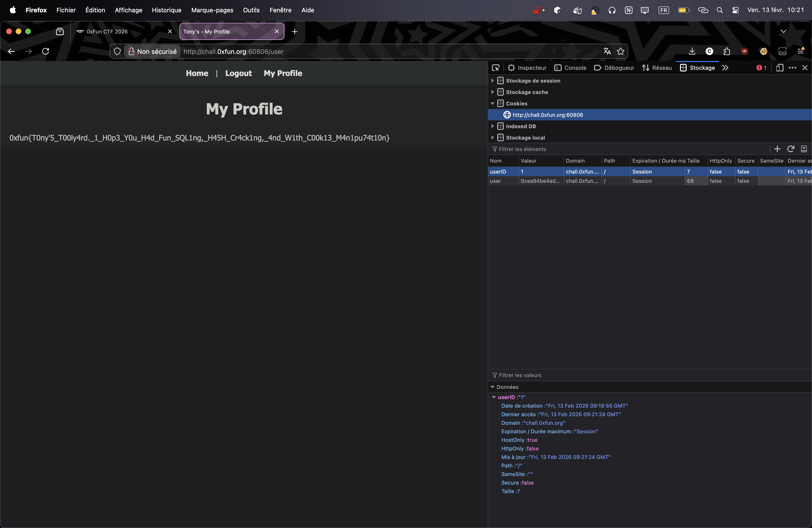This screenshot has width=812, height=528.
Task: Toggle split console in devtools
Action: [780, 67]
